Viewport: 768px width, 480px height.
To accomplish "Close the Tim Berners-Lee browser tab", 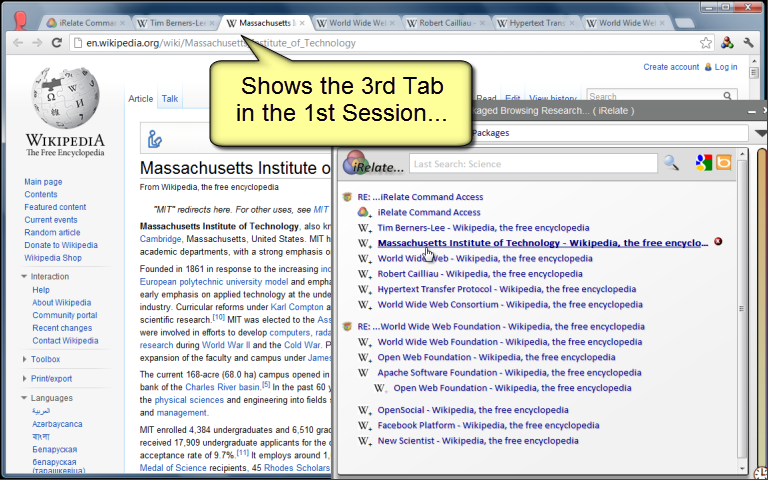I will click(x=212, y=23).
